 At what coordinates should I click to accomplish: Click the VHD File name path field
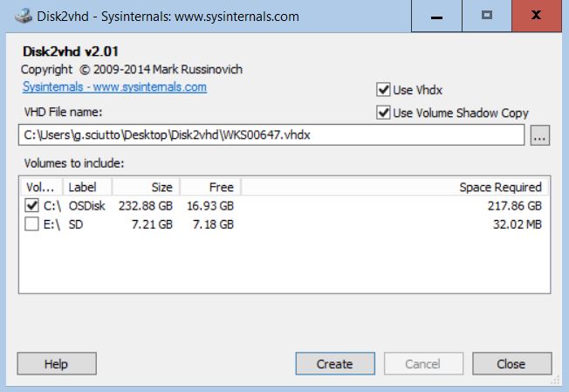click(x=271, y=135)
